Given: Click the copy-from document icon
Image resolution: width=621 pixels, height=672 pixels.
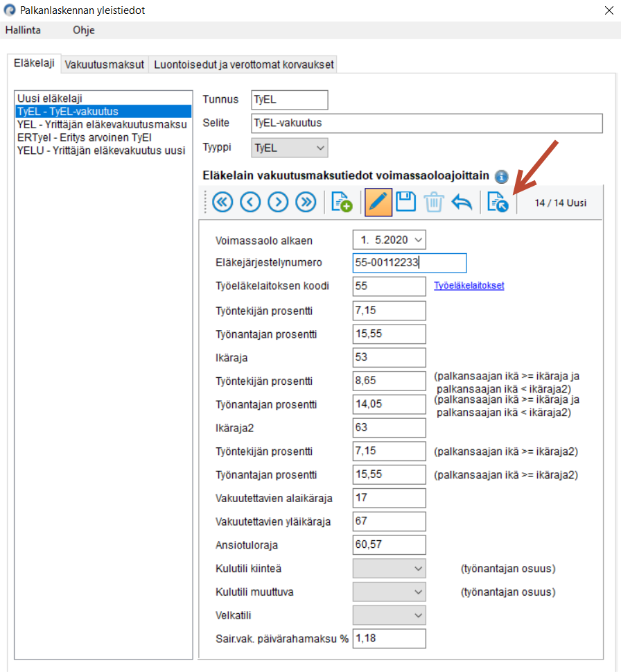Looking at the screenshot, I should pyautogui.click(x=498, y=202).
